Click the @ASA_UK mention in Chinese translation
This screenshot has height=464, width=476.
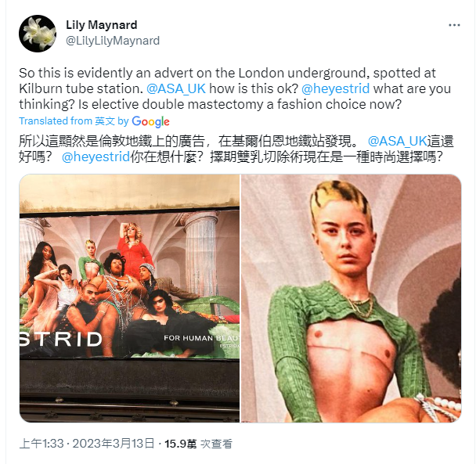398,141
